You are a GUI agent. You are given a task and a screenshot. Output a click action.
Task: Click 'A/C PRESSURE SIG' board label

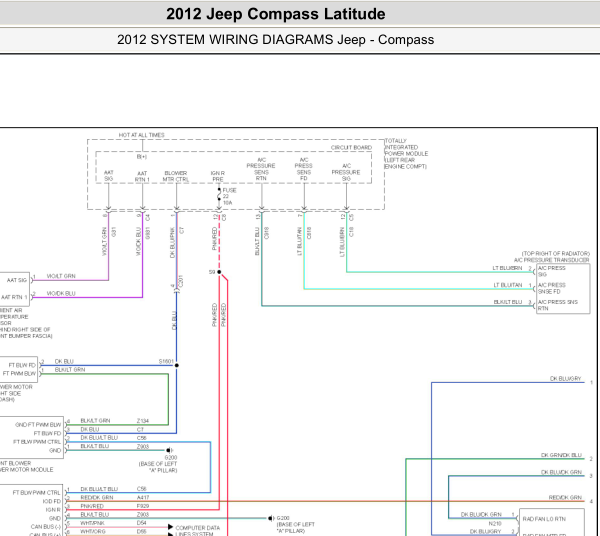pyautogui.click(x=346, y=172)
